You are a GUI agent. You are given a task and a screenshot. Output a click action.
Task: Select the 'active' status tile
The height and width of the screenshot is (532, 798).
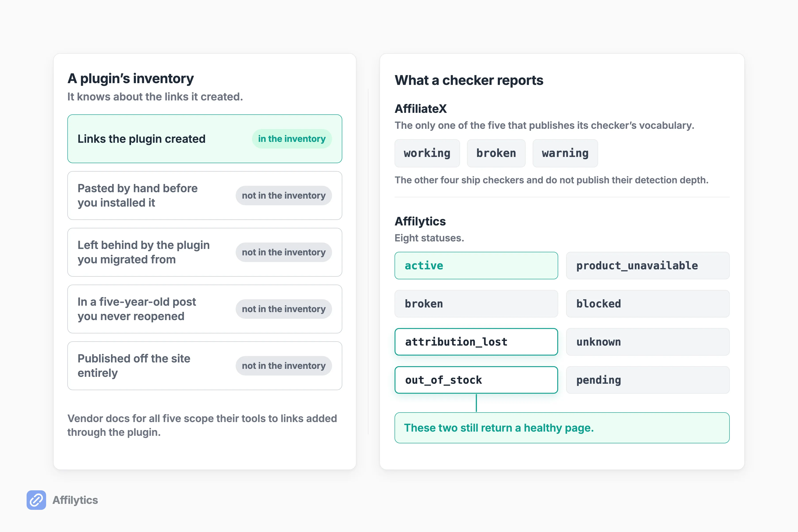(476, 265)
